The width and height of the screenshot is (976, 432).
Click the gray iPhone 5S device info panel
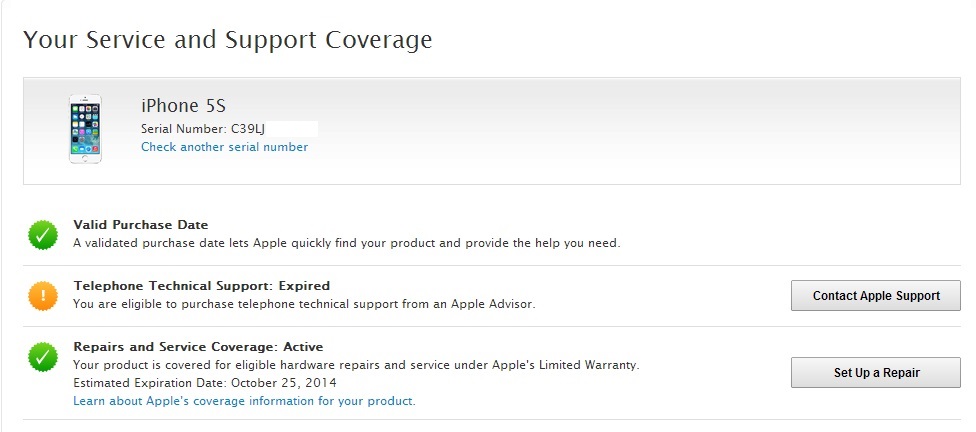pyautogui.click(x=600, y=130)
